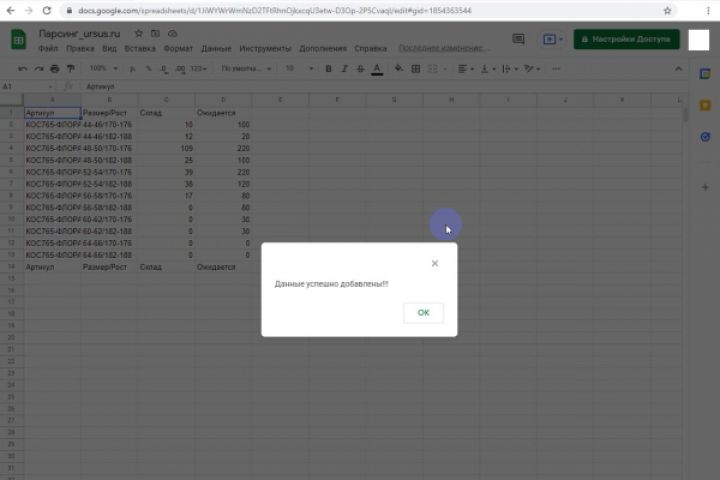This screenshot has width=720, height=480.
Task: Open the Инструменты menu
Action: tap(265, 48)
